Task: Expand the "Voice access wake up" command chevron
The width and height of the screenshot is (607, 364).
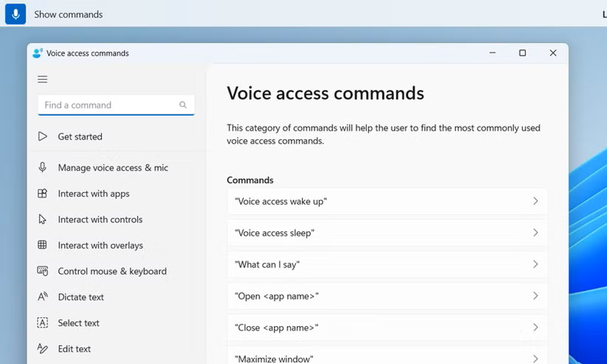Action: pyautogui.click(x=535, y=201)
